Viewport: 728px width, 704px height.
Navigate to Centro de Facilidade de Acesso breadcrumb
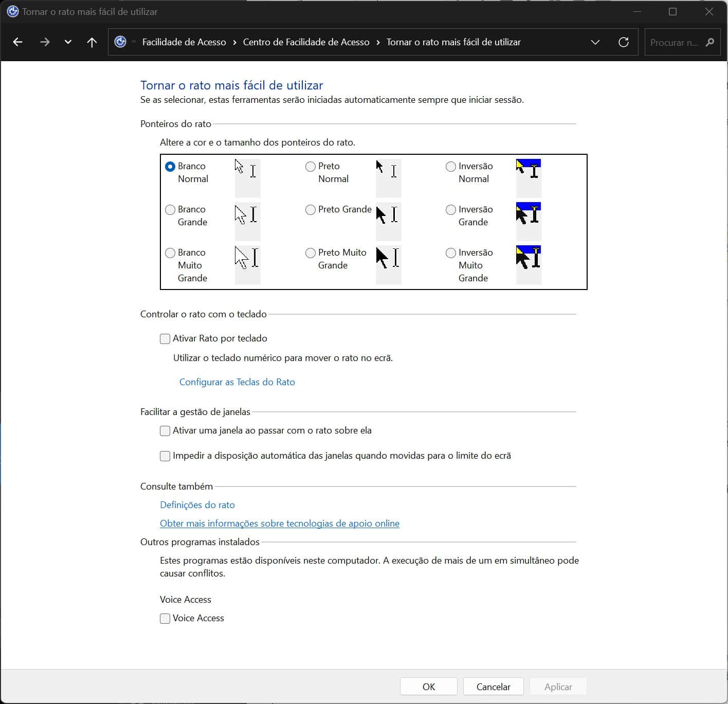point(306,42)
